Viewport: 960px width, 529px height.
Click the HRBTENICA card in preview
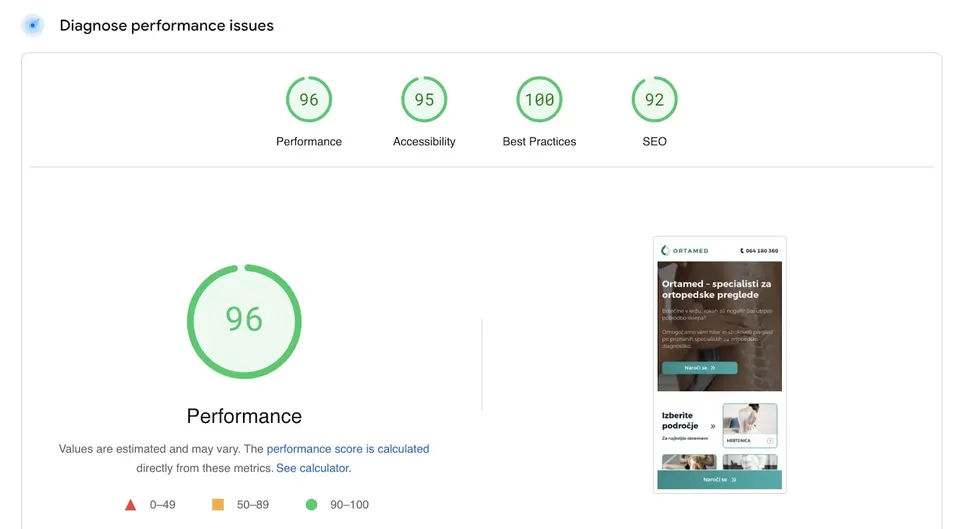[750, 426]
